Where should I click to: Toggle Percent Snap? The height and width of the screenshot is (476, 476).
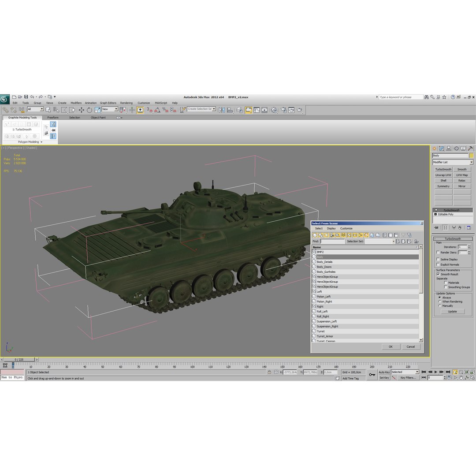[165, 110]
